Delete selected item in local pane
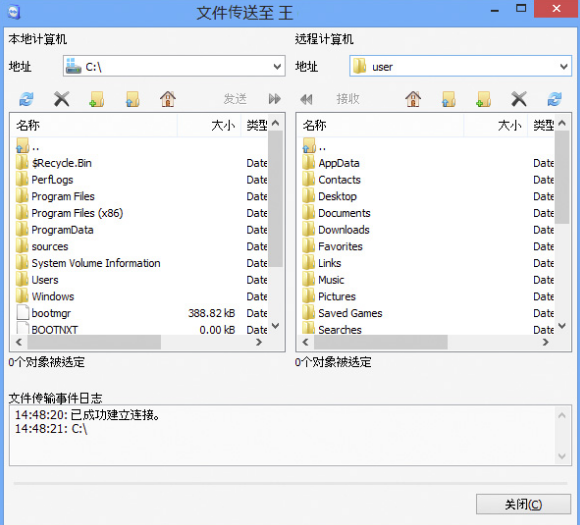 (61, 99)
